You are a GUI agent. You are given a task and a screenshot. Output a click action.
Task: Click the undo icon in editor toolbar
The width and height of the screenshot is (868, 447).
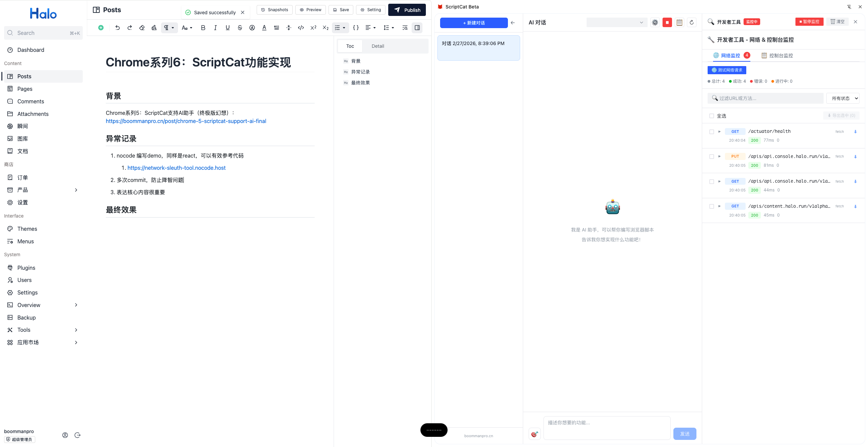point(117,28)
